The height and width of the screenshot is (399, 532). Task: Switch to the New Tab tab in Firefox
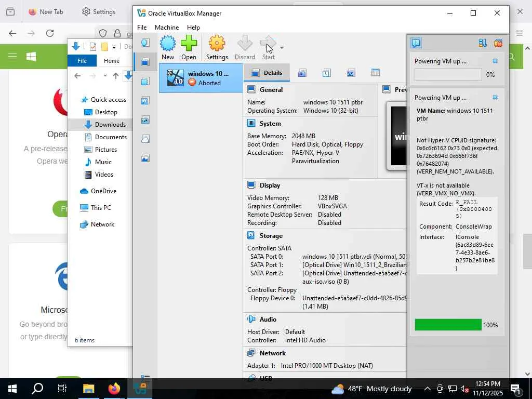(46, 11)
